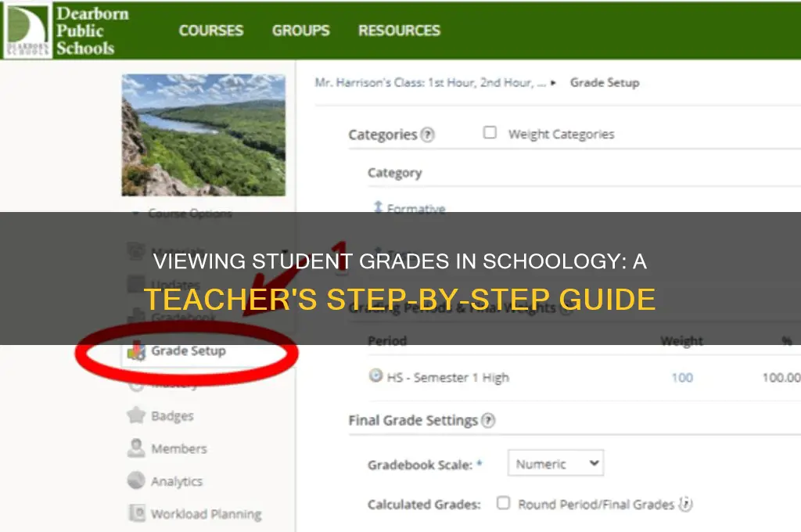Open the Members page
801x532 pixels.
[x=179, y=449]
